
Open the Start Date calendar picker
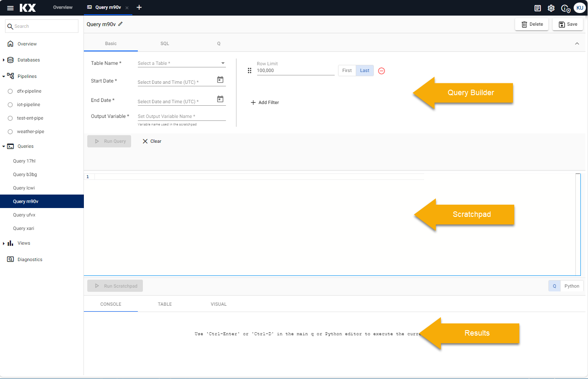[x=220, y=80]
